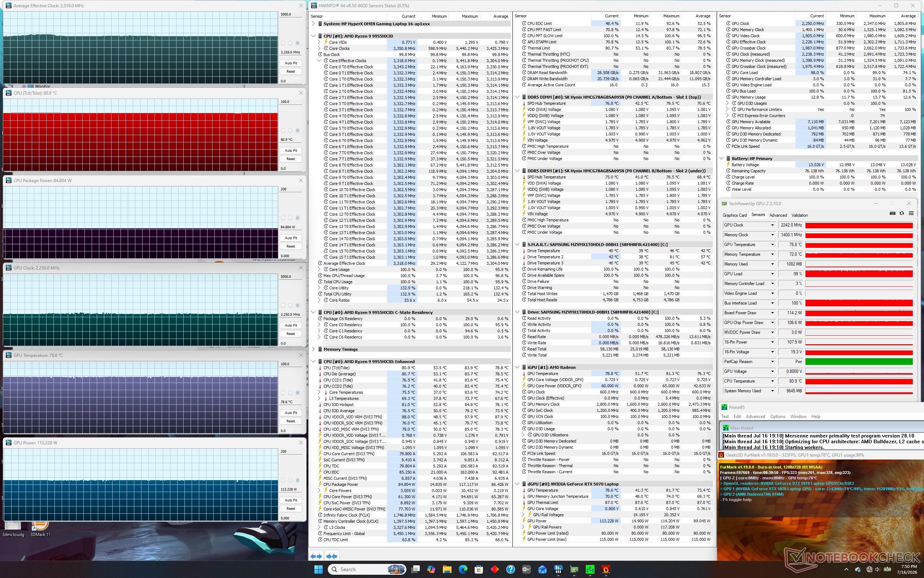
Task: Open File Explorer from the taskbar
Action: (x=447, y=569)
